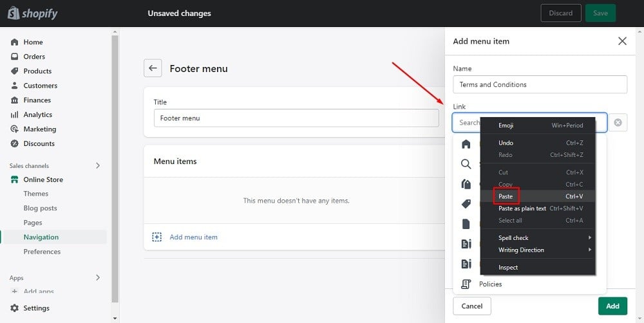Expand the Apps section
This screenshot has width=644, height=323.
click(98, 277)
